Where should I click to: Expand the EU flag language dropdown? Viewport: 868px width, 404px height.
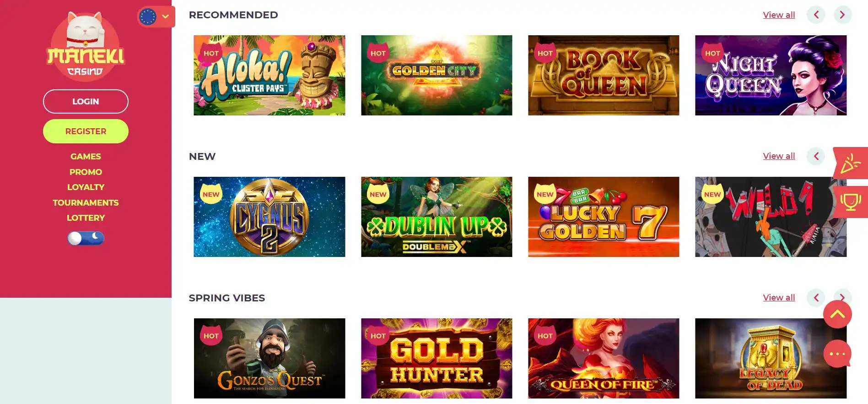point(156,17)
